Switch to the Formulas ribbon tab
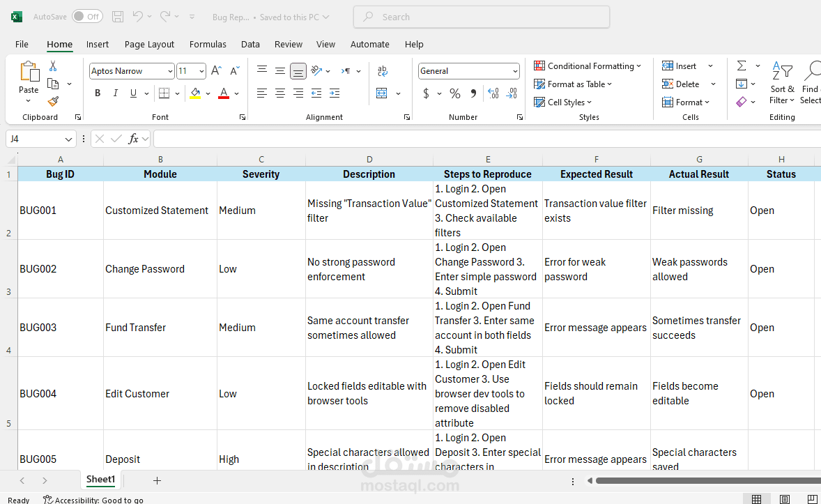The width and height of the screenshot is (821, 504). (x=208, y=44)
